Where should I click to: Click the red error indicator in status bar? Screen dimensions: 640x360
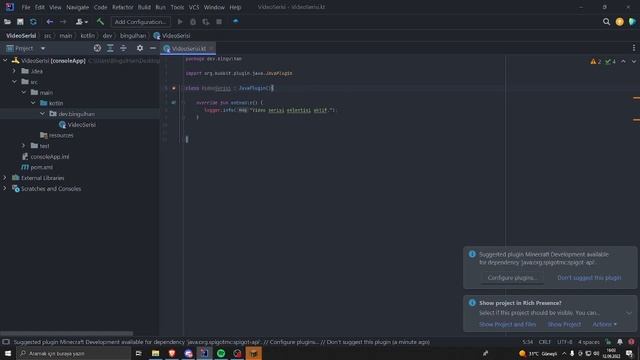click(631, 342)
